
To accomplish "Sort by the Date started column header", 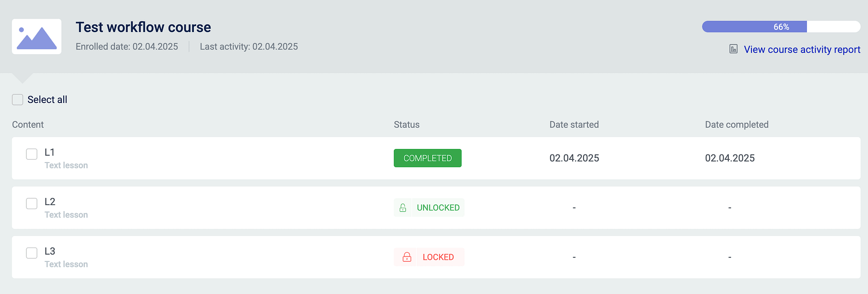I will tap(574, 125).
